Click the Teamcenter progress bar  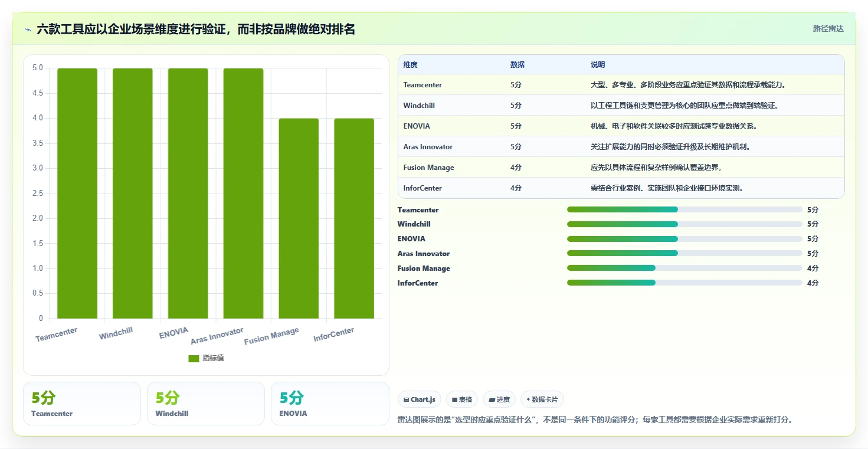[684, 209]
